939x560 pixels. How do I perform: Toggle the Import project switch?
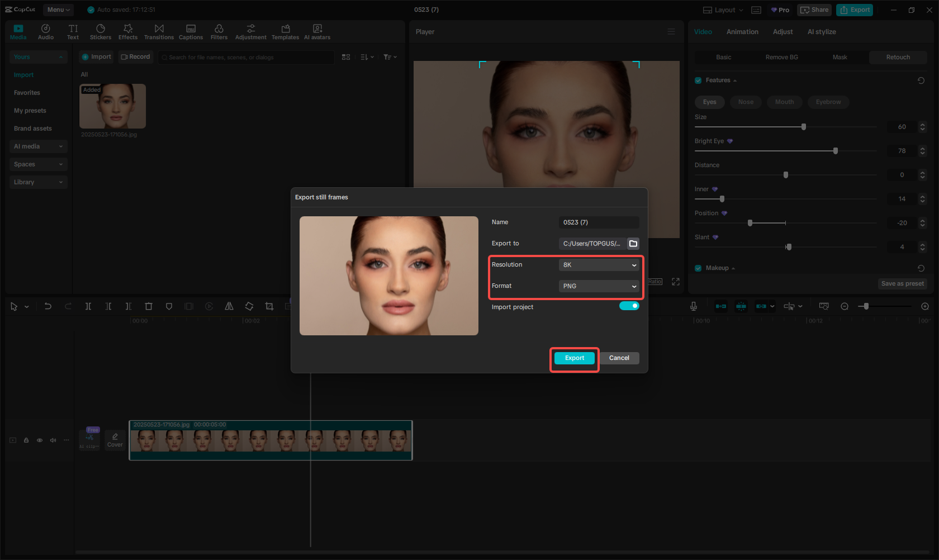point(629,306)
